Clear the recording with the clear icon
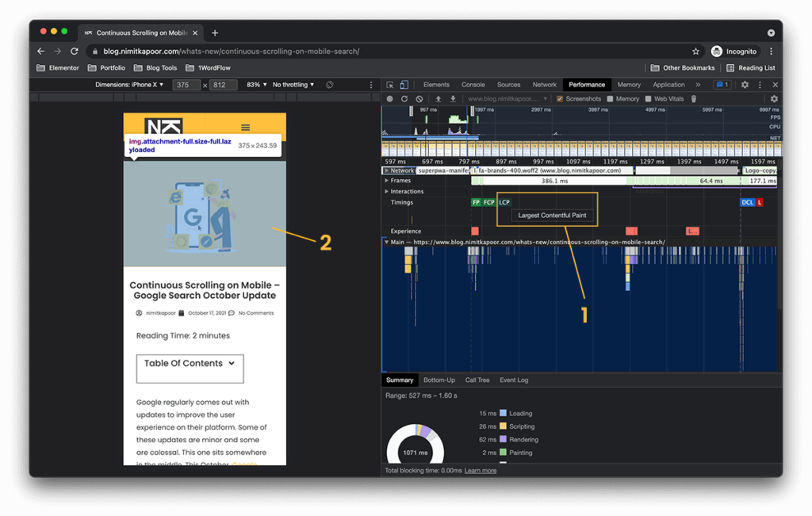 pos(419,99)
